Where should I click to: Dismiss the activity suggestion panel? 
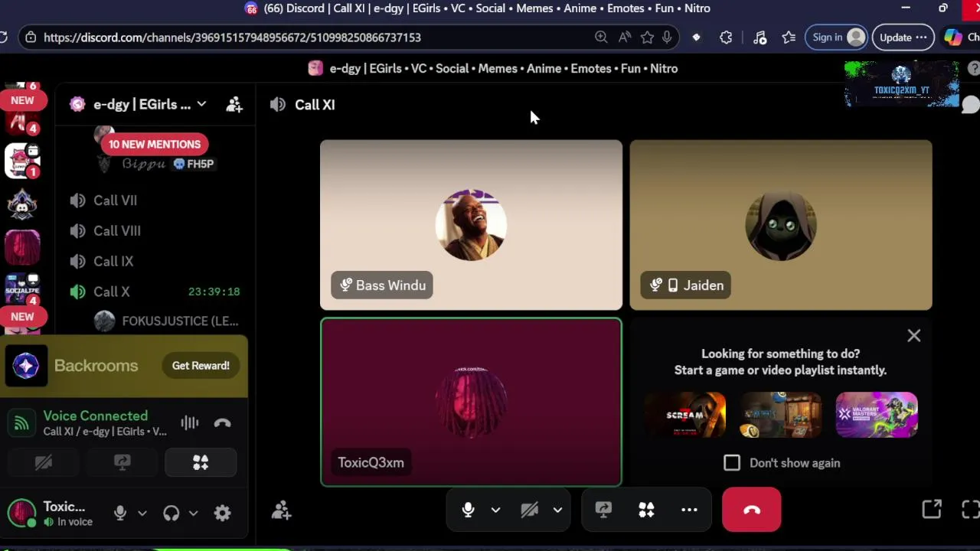point(913,336)
